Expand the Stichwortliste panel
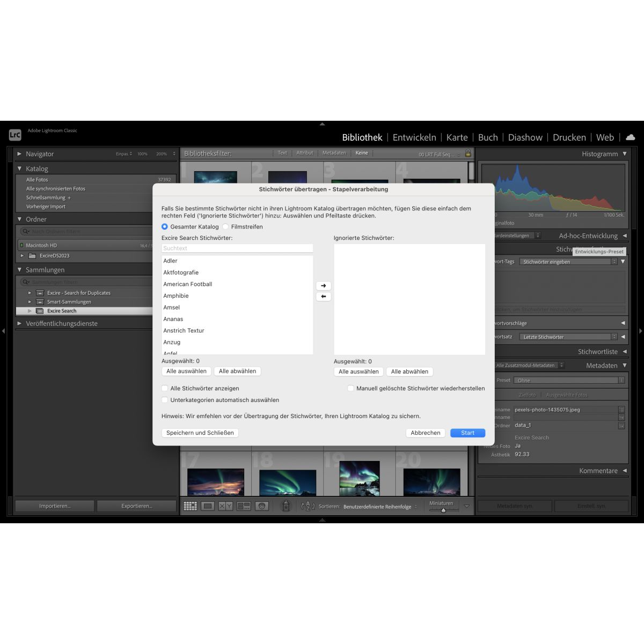 [624, 352]
